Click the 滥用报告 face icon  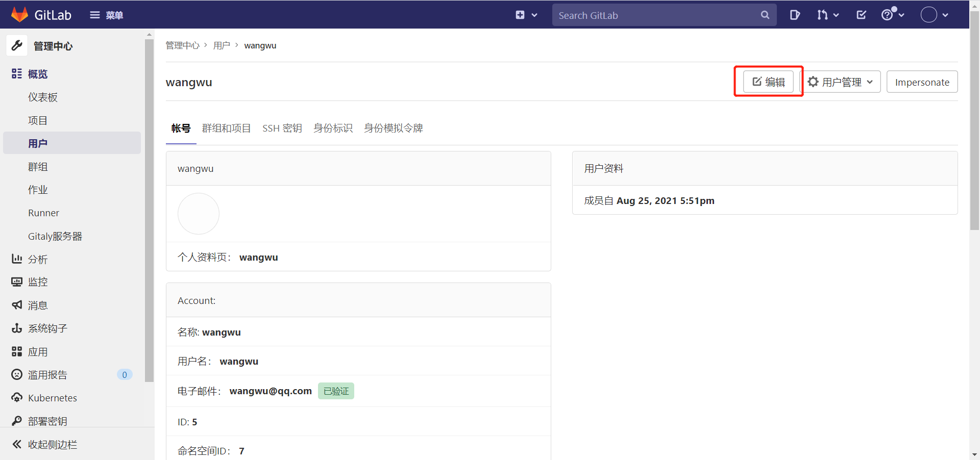[x=17, y=374]
